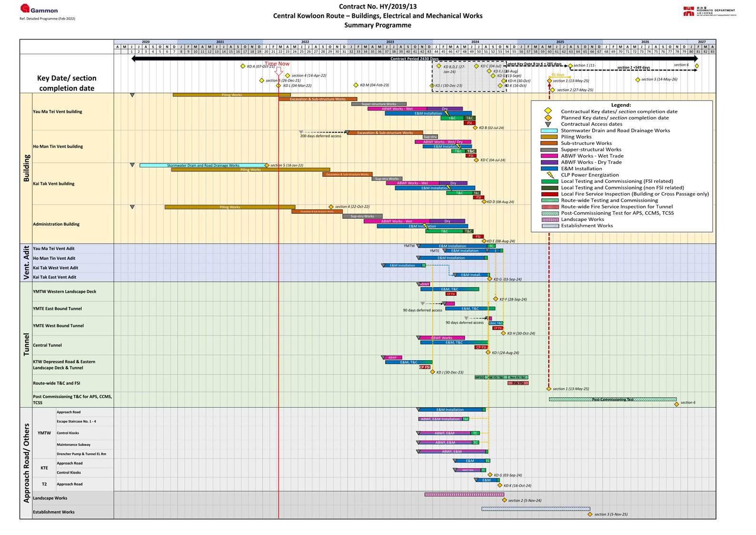
Task: Click the red Time Now arrow marker
Action: [279, 72]
